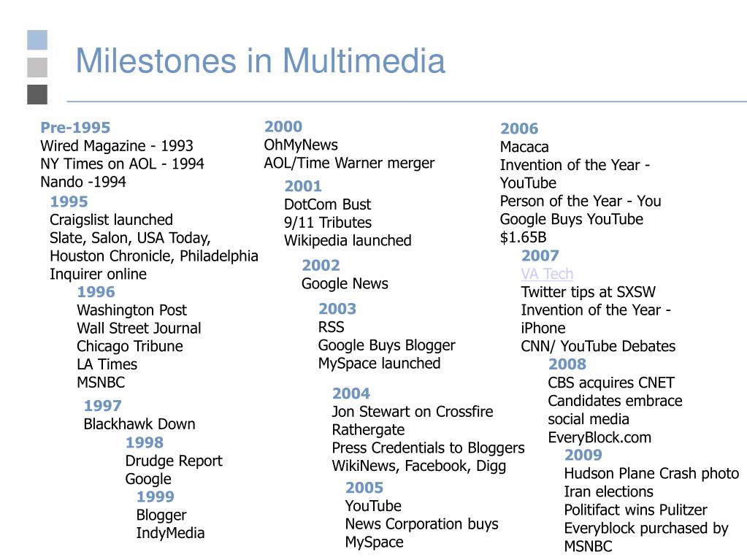This screenshot has width=747, height=560.
Task: Click the 2000 year heading
Action: point(283,126)
